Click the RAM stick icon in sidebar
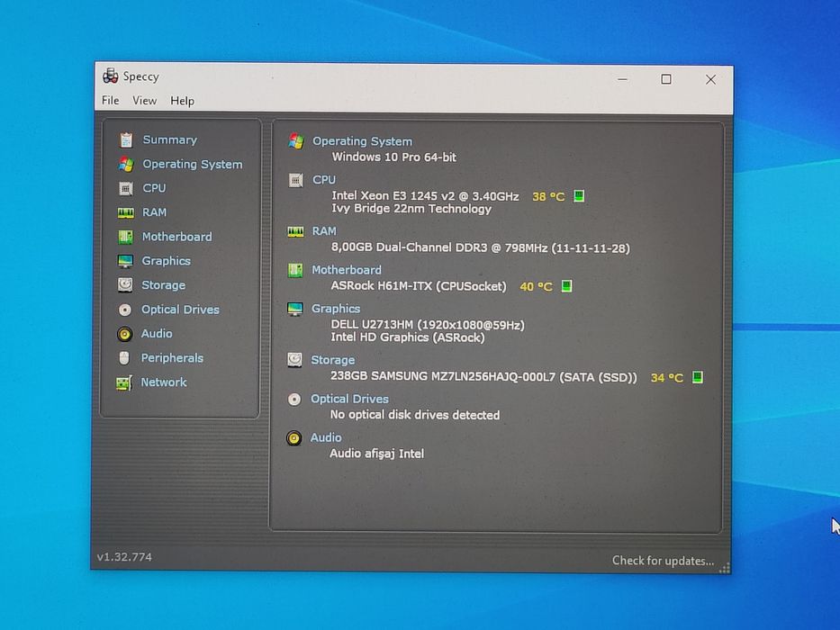 (x=125, y=212)
